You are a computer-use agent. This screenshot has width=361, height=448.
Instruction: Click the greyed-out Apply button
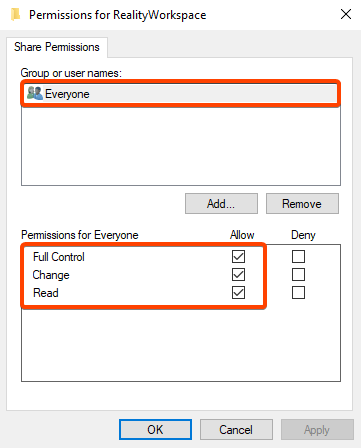click(317, 430)
